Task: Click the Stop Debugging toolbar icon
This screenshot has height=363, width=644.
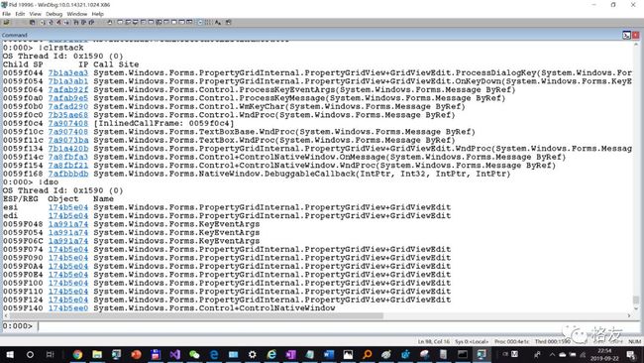Action: 58,22
